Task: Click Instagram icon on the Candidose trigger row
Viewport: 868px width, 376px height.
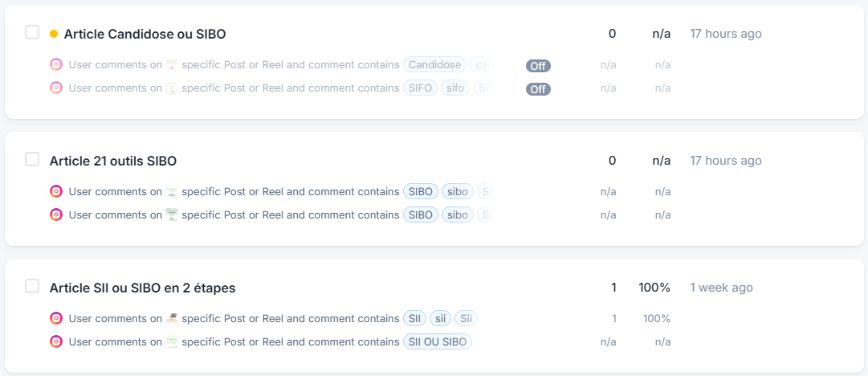Action: click(x=56, y=65)
